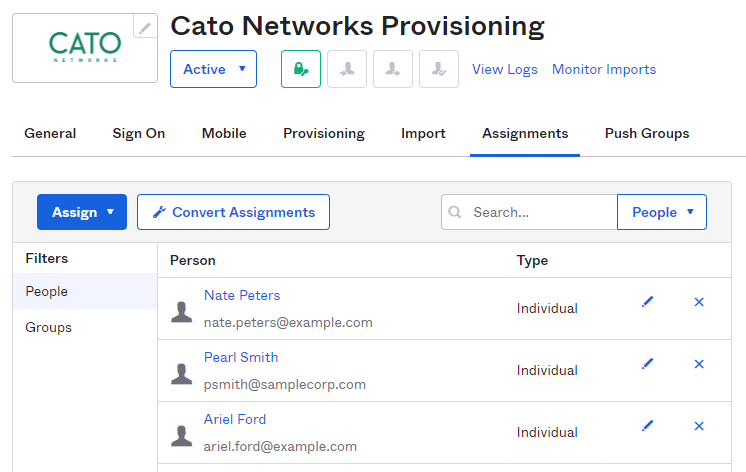Viewport: 746px width, 472px height.
Task: Open the View Logs link
Action: click(504, 69)
